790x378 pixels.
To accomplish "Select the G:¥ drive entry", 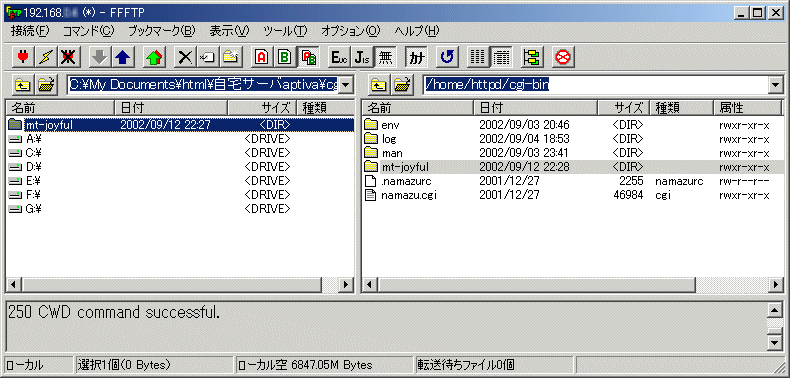I will coord(25,208).
